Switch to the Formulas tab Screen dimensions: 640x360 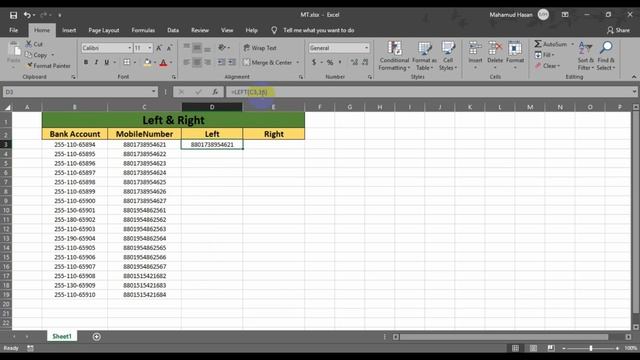pyautogui.click(x=143, y=30)
